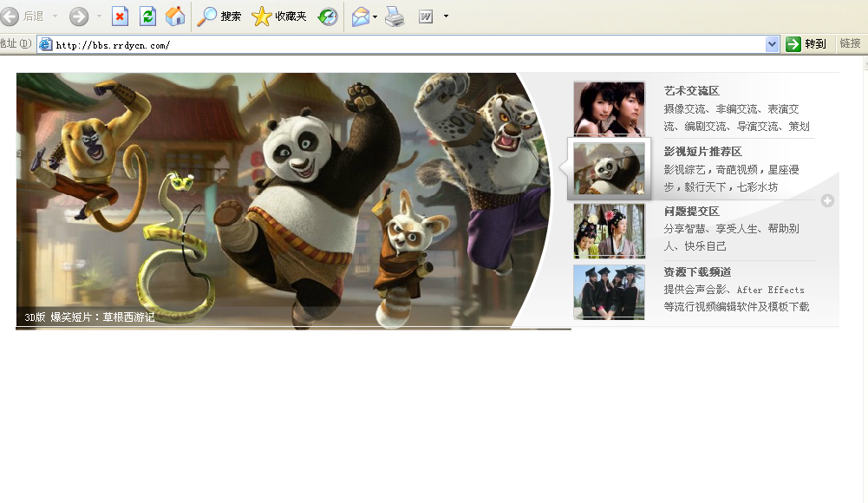This screenshot has width=868, height=503.
Task: Open the Back history dropdown arrow
Action: [55, 16]
